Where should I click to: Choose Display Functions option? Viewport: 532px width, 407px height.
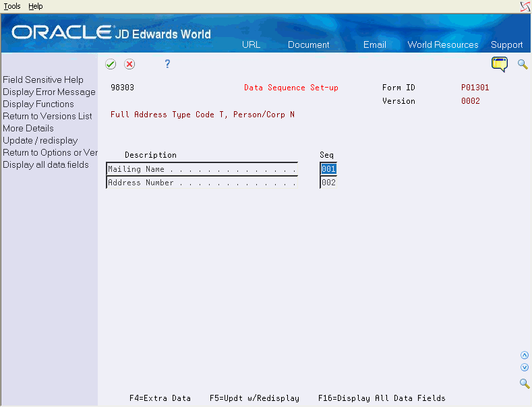(x=38, y=104)
